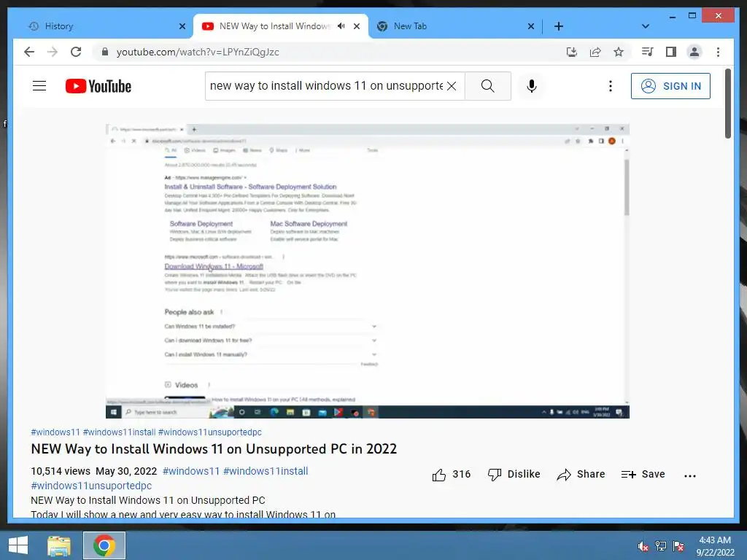
Task: Open tab search dropdown chevron
Action: coord(646,26)
